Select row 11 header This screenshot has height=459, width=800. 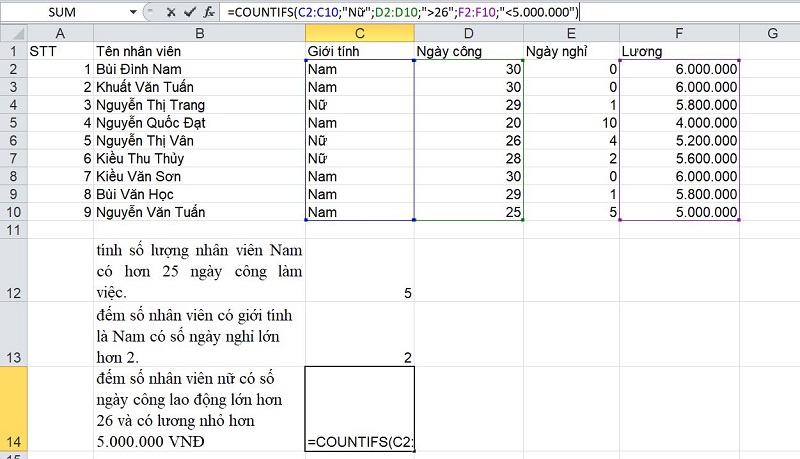coord(13,230)
